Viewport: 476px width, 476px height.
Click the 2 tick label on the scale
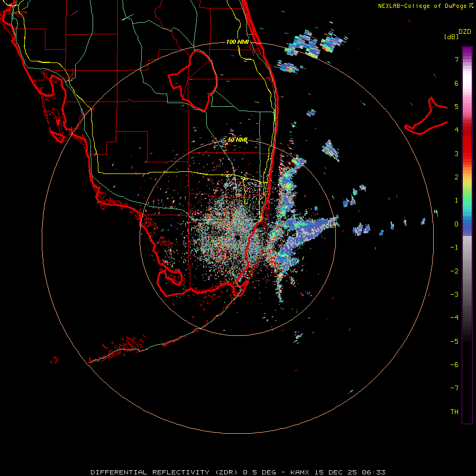pos(456,177)
